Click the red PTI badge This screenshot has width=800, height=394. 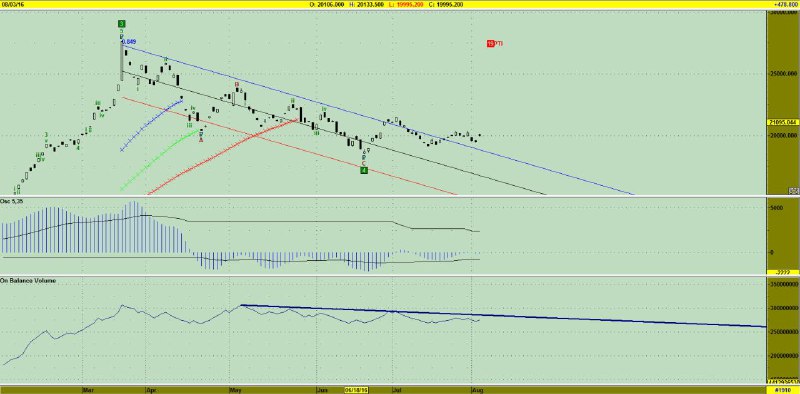point(494,44)
